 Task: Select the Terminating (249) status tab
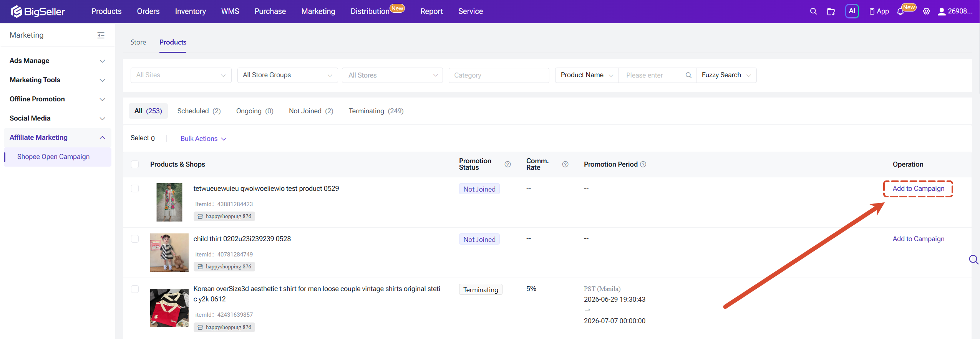click(376, 111)
